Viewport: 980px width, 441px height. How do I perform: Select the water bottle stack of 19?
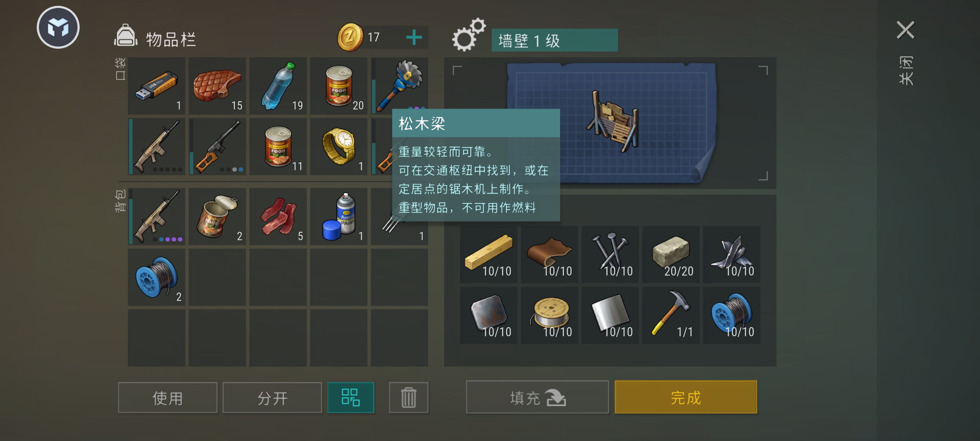(x=278, y=86)
